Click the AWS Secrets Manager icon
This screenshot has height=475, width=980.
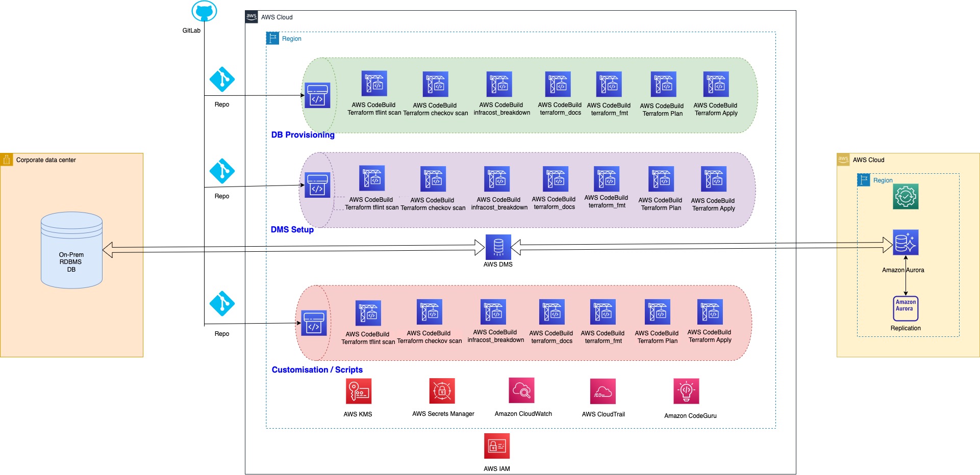coord(442,391)
